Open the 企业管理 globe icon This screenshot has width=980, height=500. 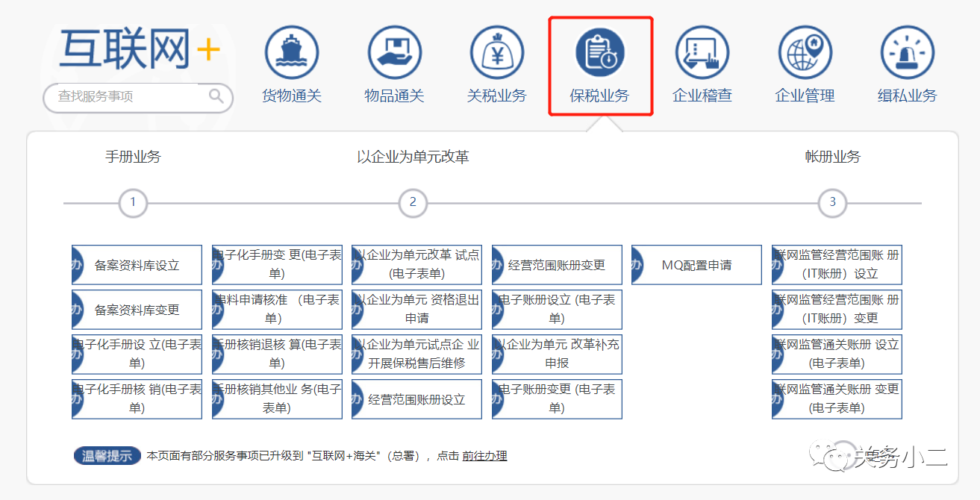click(805, 54)
